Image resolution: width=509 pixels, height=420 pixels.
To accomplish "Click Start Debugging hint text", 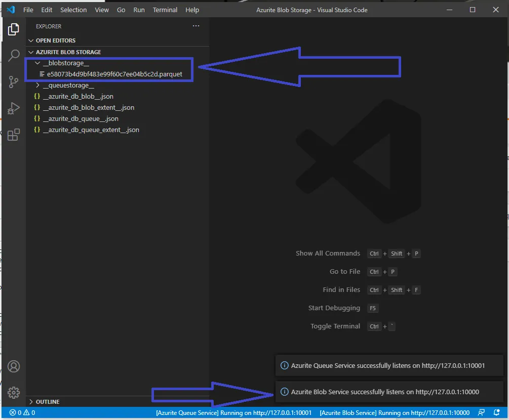I will [x=334, y=308].
